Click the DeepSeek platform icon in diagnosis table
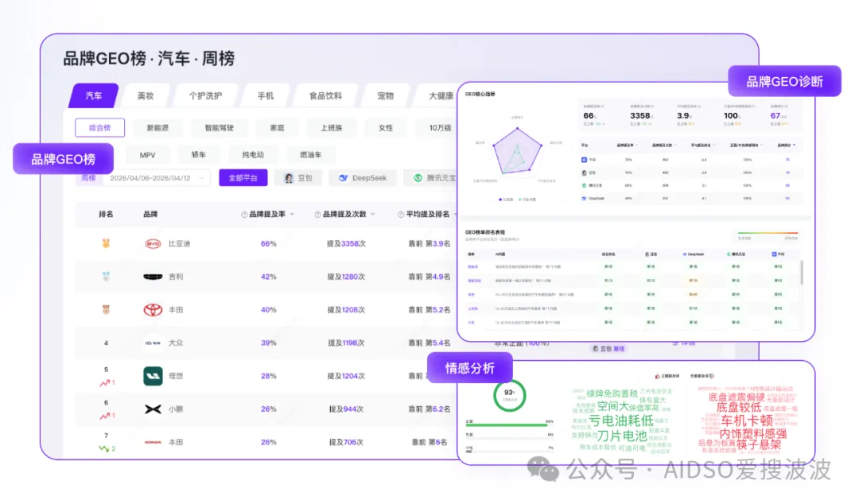 584,198
